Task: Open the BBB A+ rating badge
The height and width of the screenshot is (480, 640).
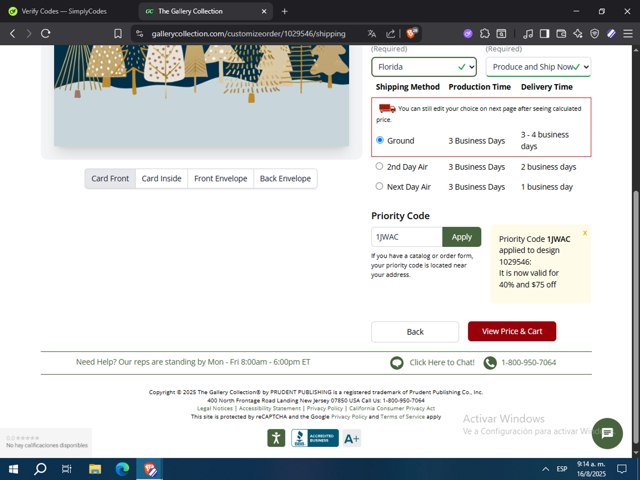Action: [351, 438]
